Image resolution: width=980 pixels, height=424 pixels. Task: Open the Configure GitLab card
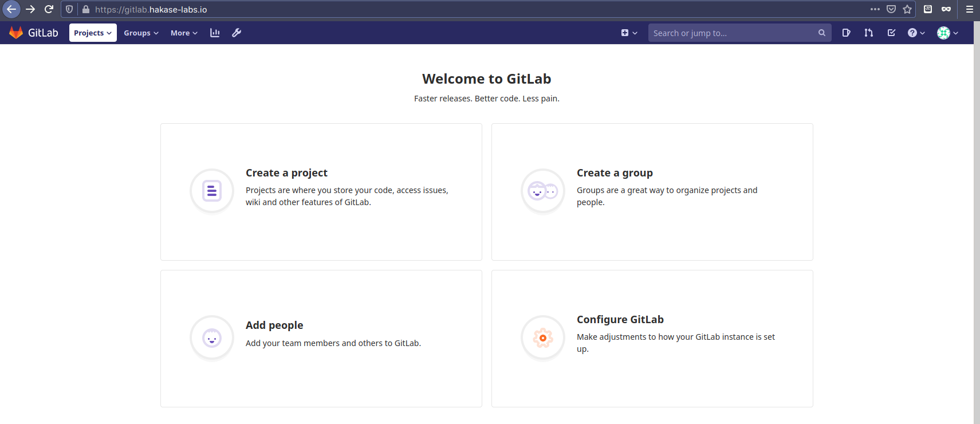pyautogui.click(x=652, y=339)
